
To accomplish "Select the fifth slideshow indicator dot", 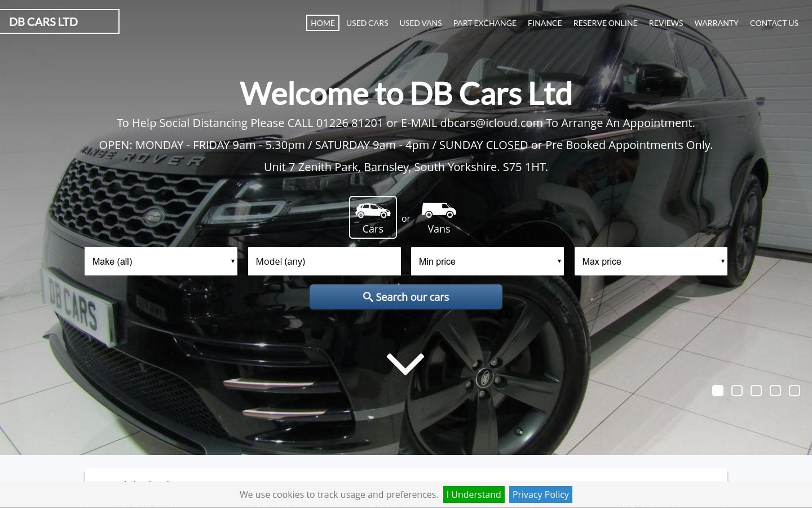I will pyautogui.click(x=795, y=391).
